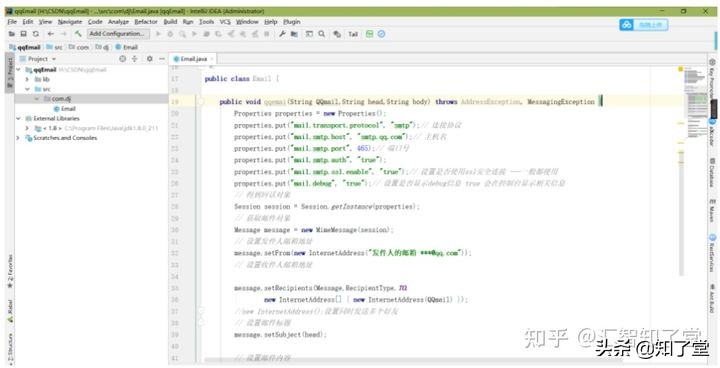Click the Run play icon

pyautogui.click(x=158, y=34)
